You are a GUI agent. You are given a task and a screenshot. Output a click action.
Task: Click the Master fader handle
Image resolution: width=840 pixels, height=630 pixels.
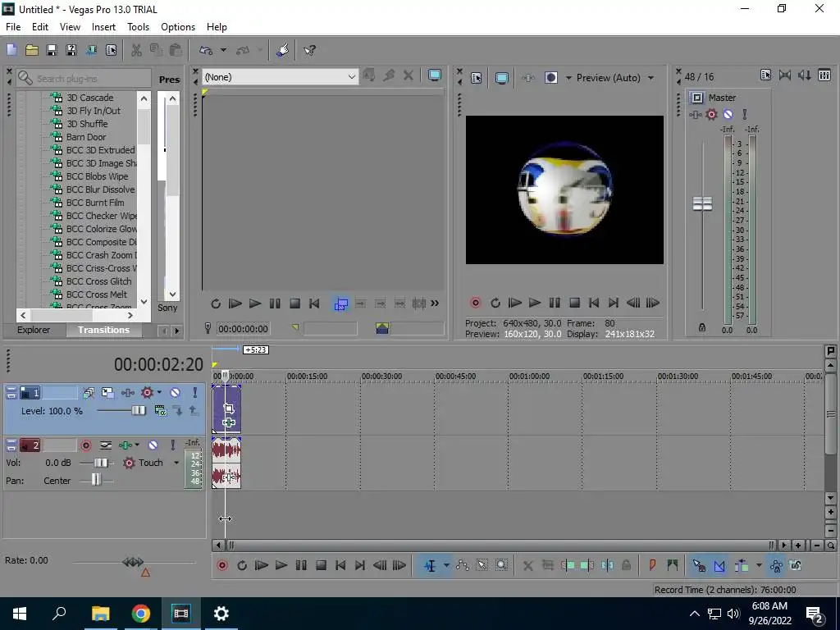point(702,203)
